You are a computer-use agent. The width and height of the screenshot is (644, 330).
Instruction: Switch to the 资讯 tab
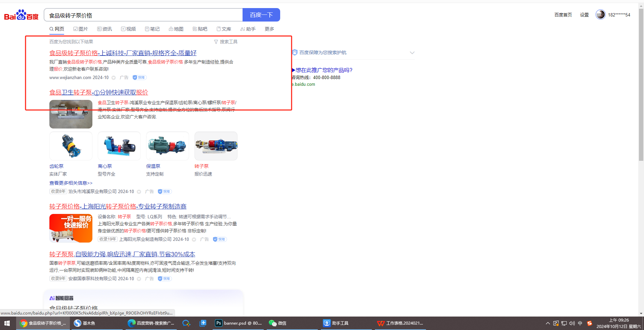click(104, 29)
